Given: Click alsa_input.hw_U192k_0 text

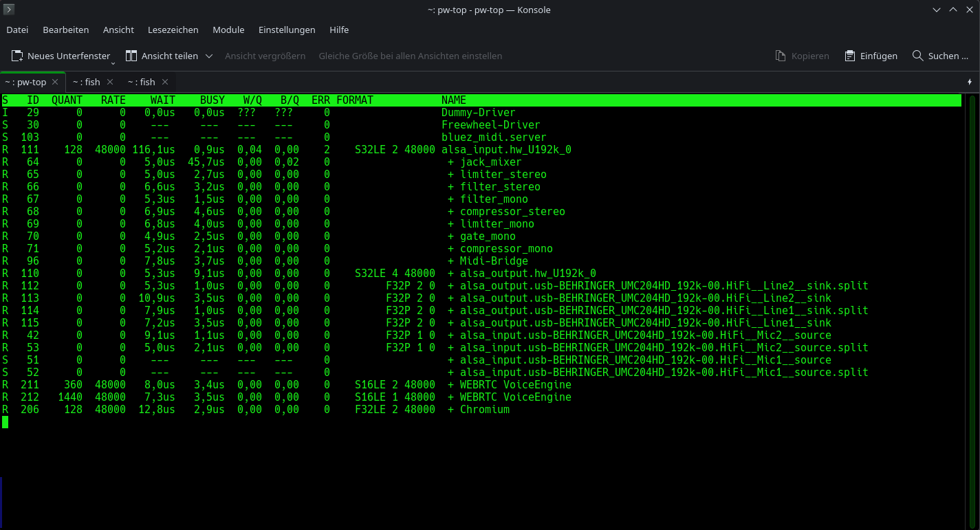Looking at the screenshot, I should point(506,150).
